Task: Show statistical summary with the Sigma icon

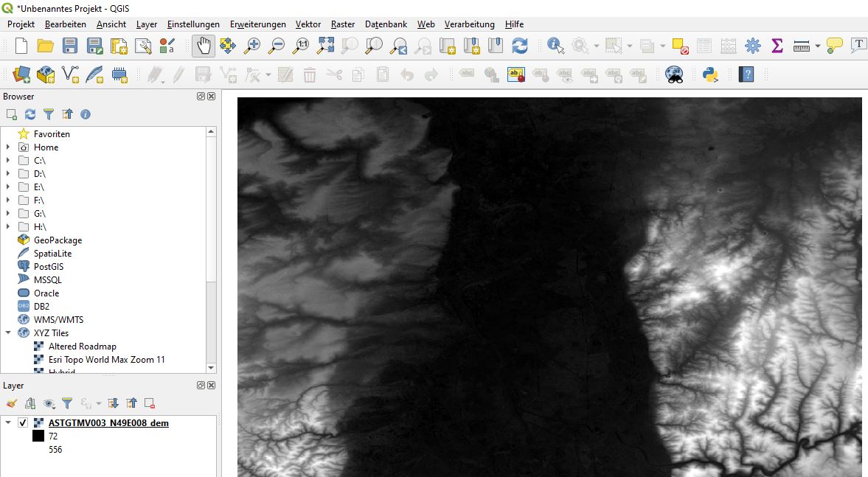Action: click(x=777, y=46)
